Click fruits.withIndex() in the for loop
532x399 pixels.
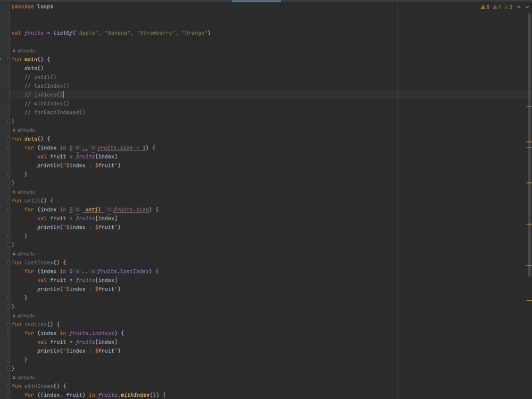tap(129, 395)
